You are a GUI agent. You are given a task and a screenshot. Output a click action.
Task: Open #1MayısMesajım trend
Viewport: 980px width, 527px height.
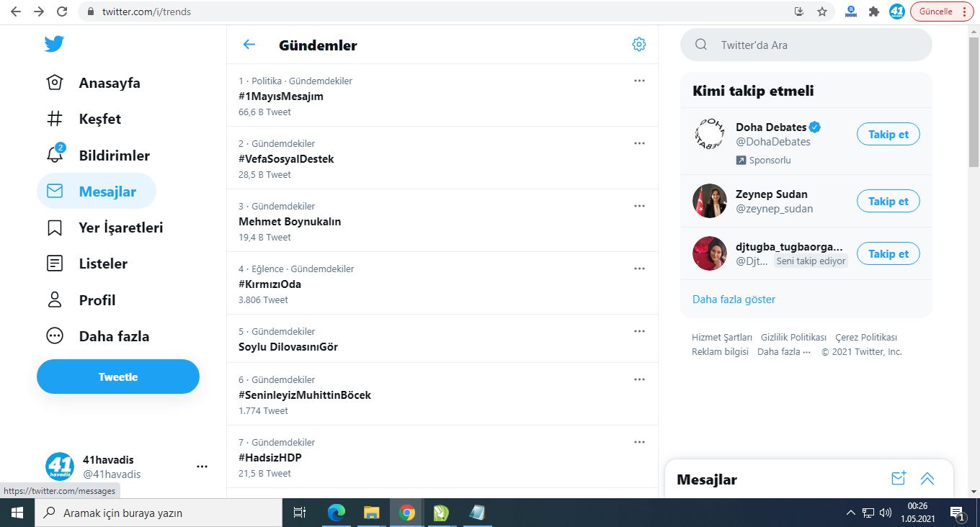(281, 96)
